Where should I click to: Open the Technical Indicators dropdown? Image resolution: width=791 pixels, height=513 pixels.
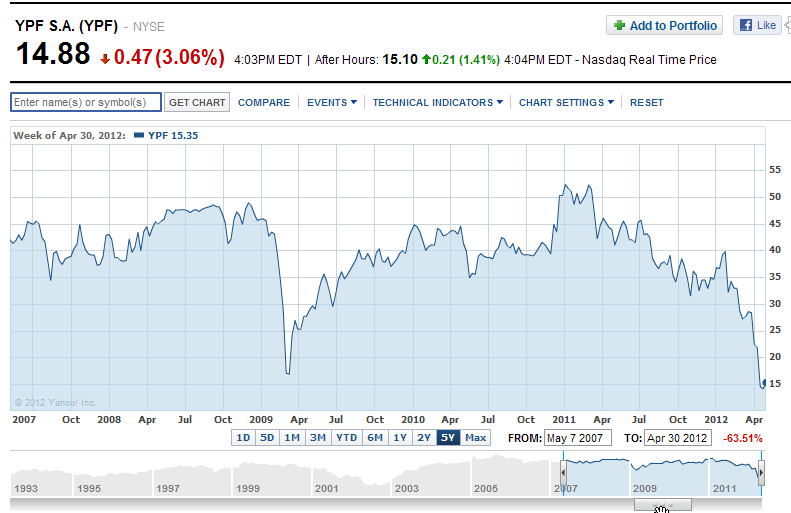[437, 102]
